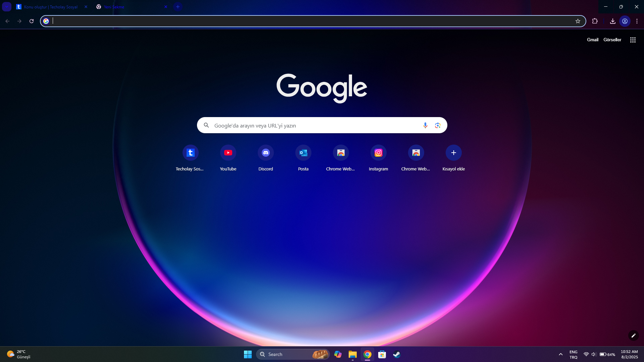Close the Yeni Sekme tab

coord(165,7)
